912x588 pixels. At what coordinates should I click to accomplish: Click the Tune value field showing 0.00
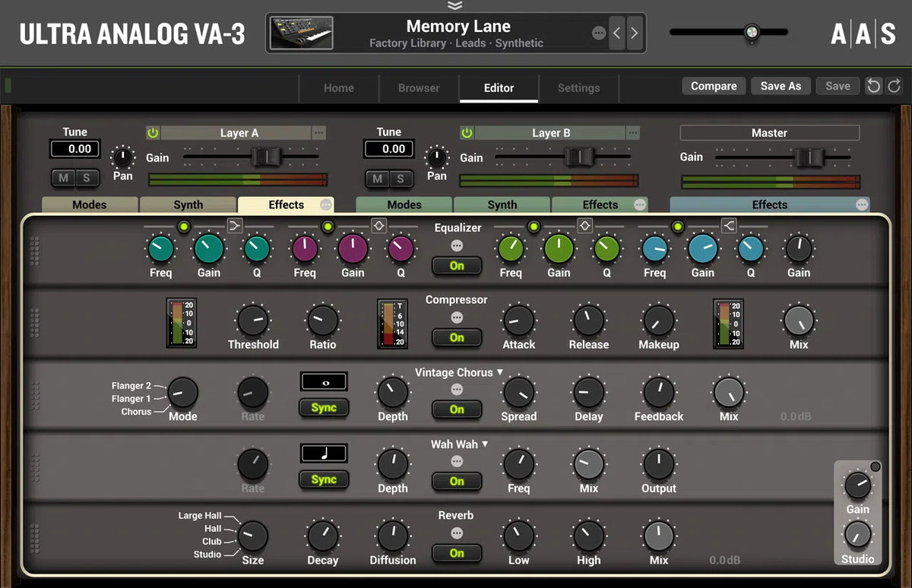(x=74, y=149)
